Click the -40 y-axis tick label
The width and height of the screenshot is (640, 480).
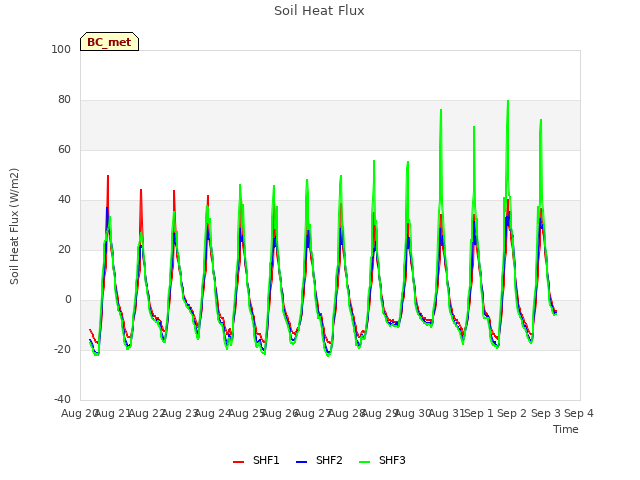[x=62, y=399]
